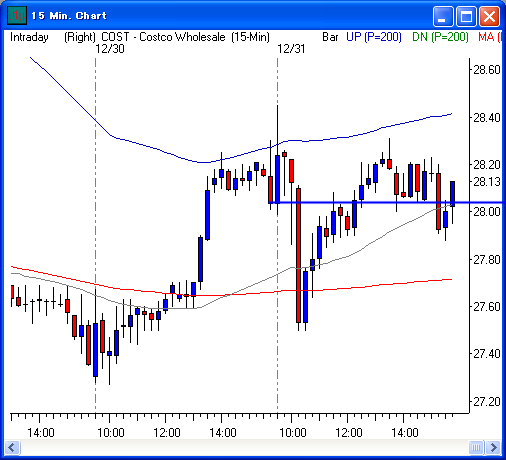Close the 15 Min. Chart window
Image resolution: width=506 pixels, height=460 pixels.
tap(489, 16)
